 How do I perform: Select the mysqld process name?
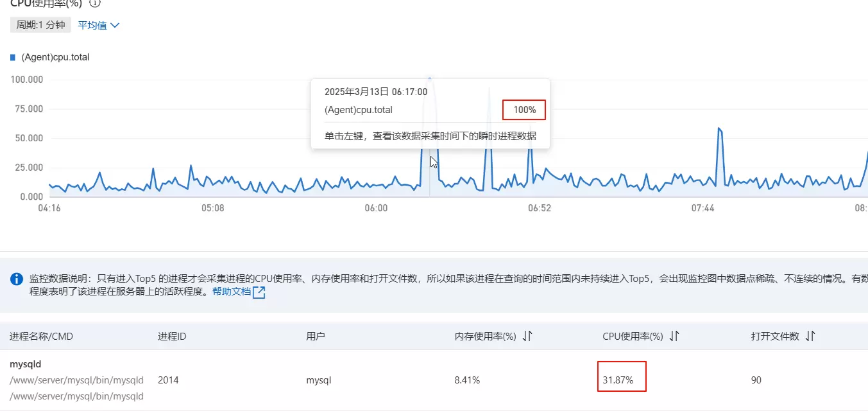26,364
